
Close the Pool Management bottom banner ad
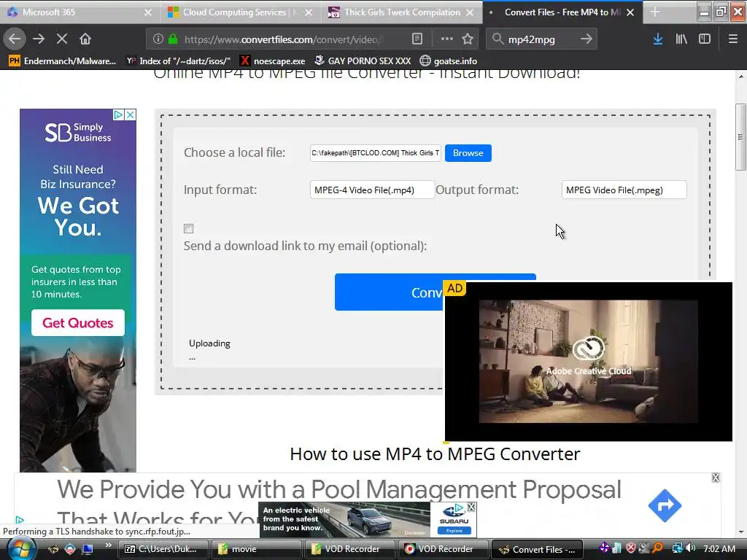coord(715,478)
